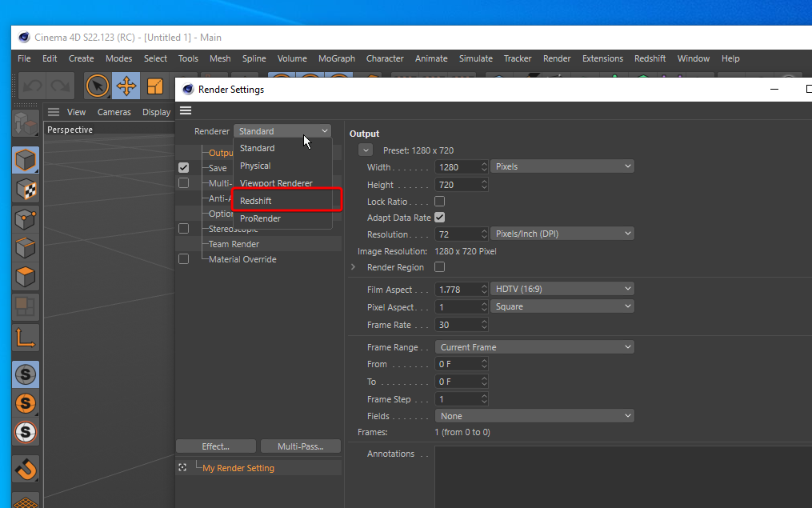Uncheck Adapt Data Rate checkbox

pos(440,218)
